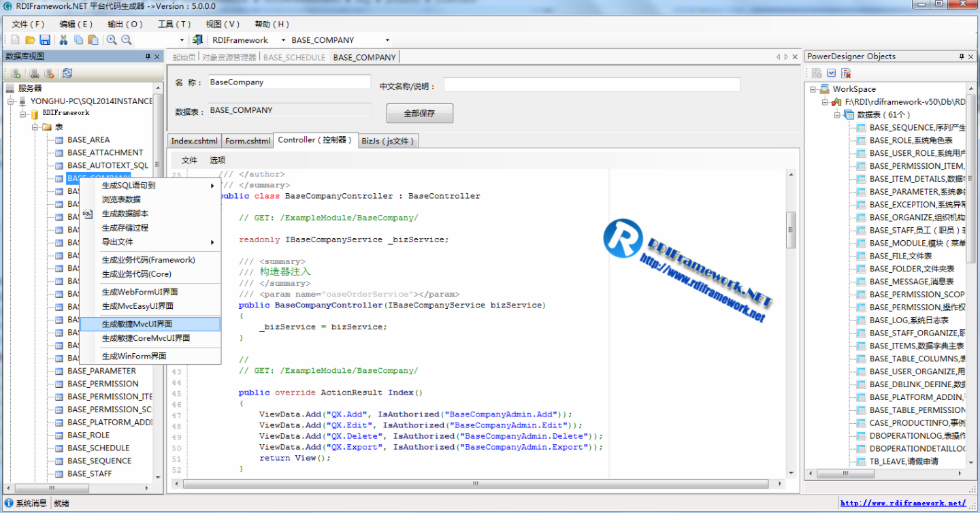Collapse the 数据表 (61个) node

point(838,115)
